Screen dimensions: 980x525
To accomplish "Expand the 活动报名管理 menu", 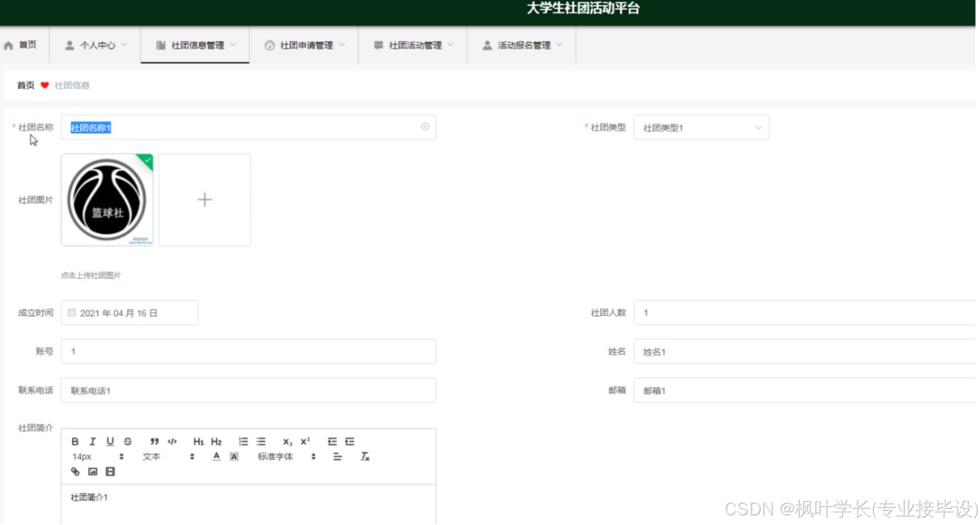I will 522,45.
